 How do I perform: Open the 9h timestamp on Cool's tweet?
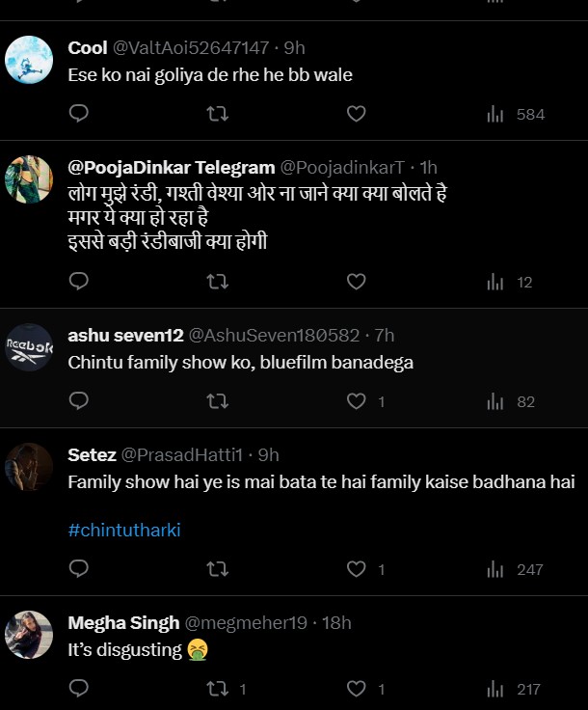294,46
